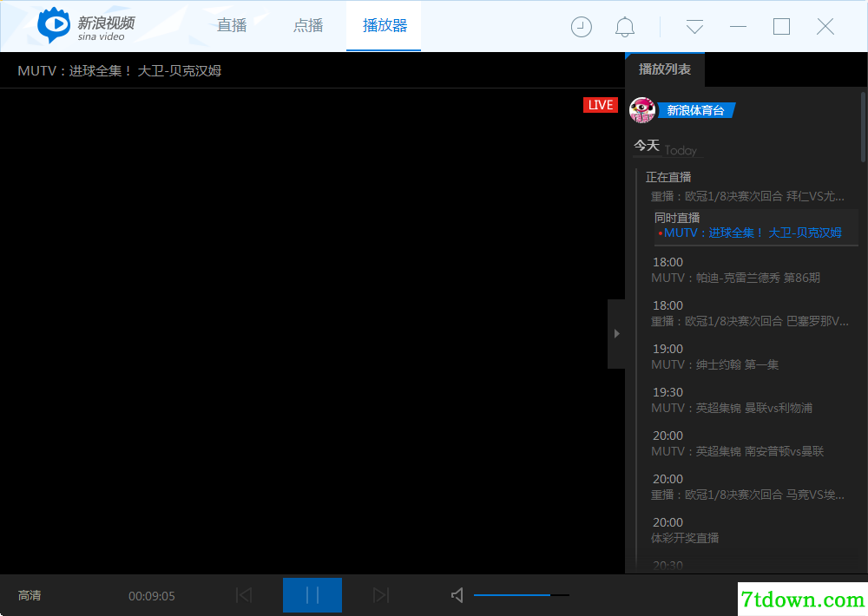Click the video title above the player
This screenshot has height=616, width=868.
[120, 71]
